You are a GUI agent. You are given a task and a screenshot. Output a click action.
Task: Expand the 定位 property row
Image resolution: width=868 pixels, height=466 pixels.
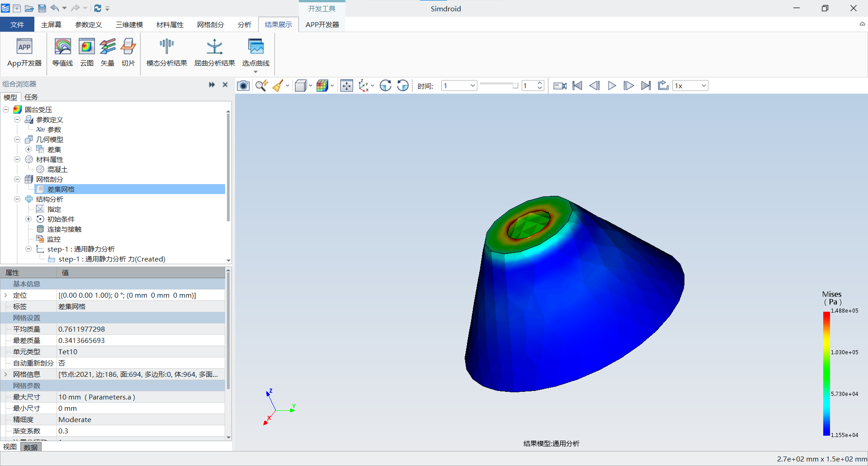click(x=5, y=295)
